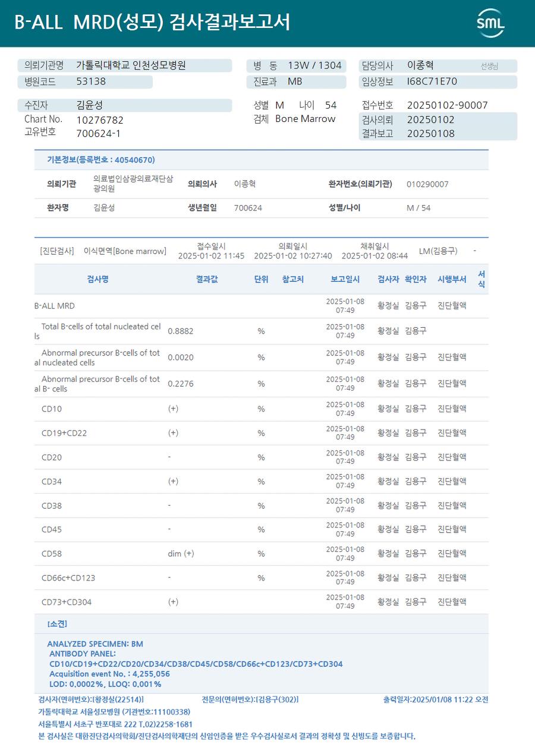The image size is (535, 756).
Task: Select the department value 'MB'
Action: 295,81
